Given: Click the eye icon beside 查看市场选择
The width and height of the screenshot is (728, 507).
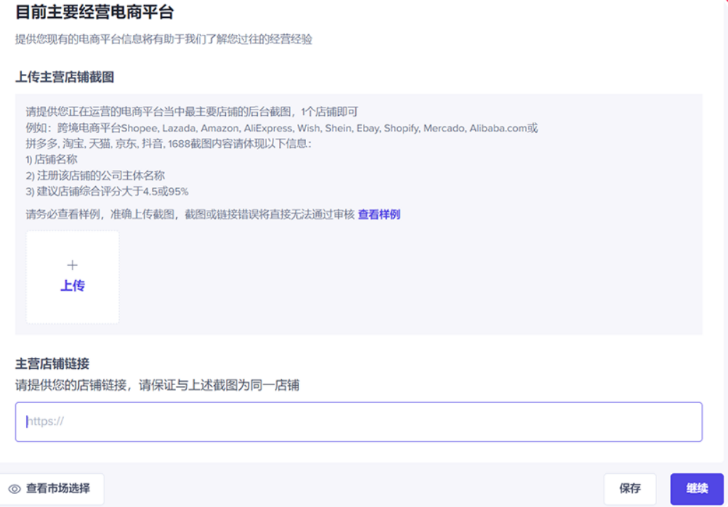Looking at the screenshot, I should (15, 489).
